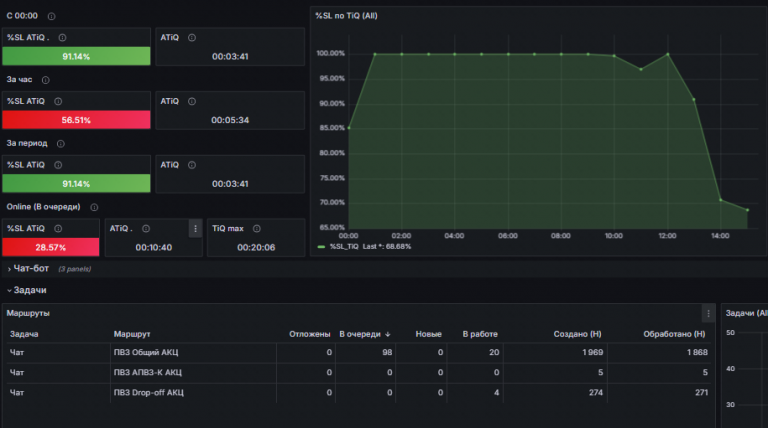This screenshot has width=768, height=428.
Task: Open three-dot menu of Маршруты panel
Action: click(708, 313)
